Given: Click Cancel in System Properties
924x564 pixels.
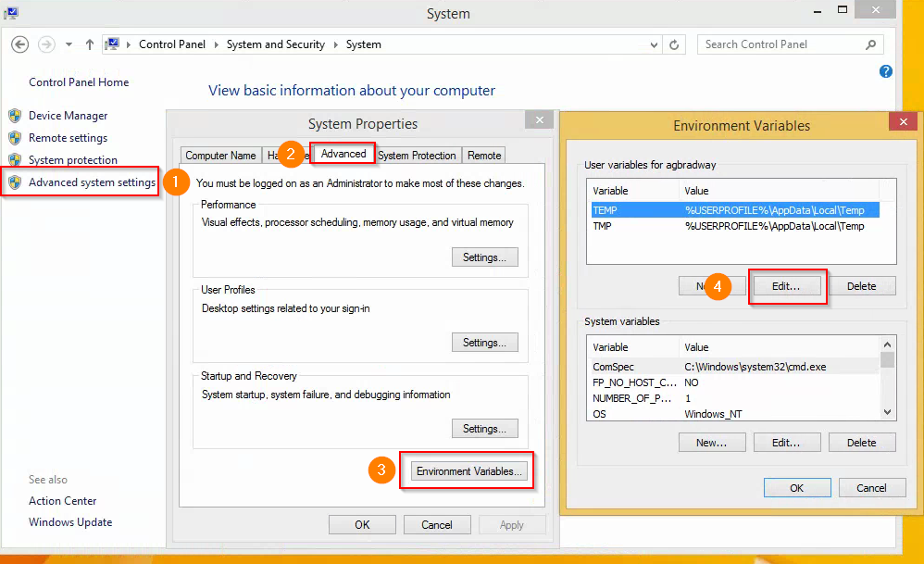Looking at the screenshot, I should pos(437,524).
